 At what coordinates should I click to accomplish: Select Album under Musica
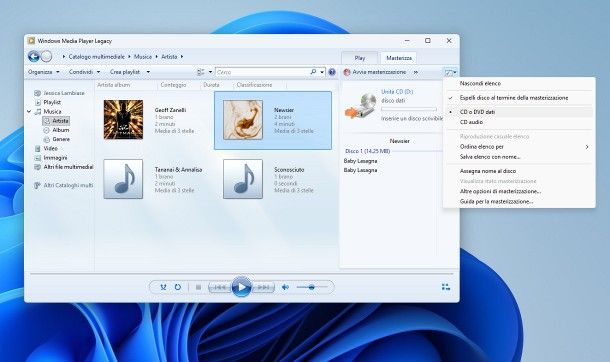pos(57,130)
